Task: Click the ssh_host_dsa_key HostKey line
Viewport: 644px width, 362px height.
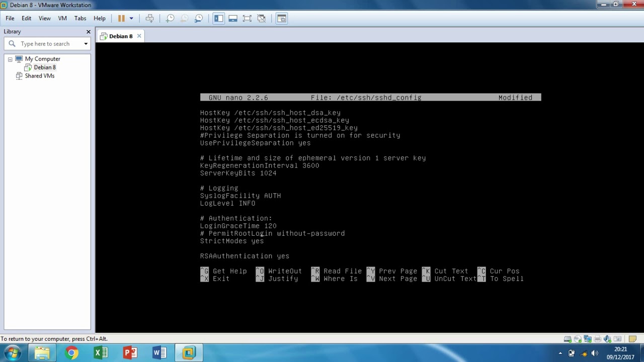Action: (x=270, y=113)
